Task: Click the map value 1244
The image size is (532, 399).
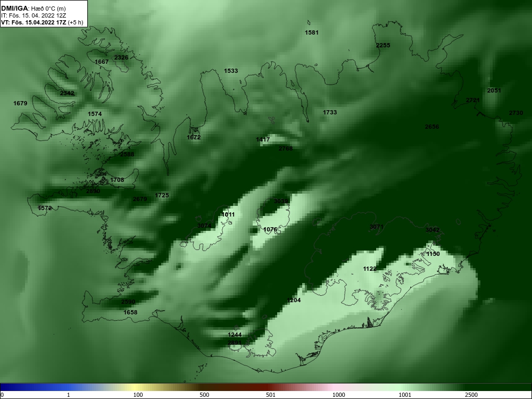Action: [x=235, y=335]
